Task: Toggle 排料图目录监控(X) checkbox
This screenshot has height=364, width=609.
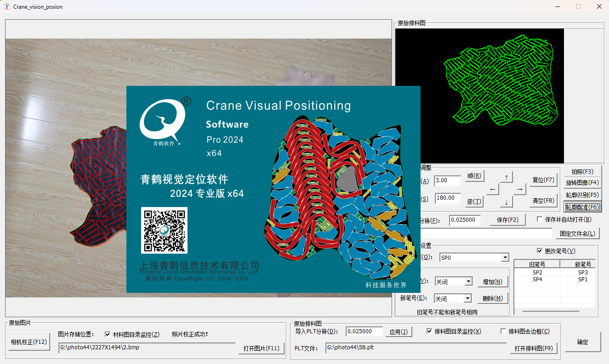Action: tap(429, 331)
